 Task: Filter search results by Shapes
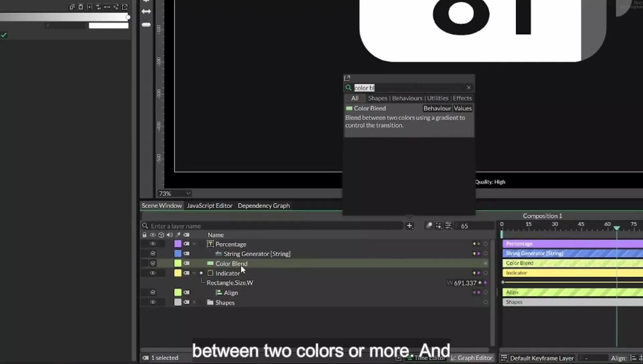tap(377, 98)
